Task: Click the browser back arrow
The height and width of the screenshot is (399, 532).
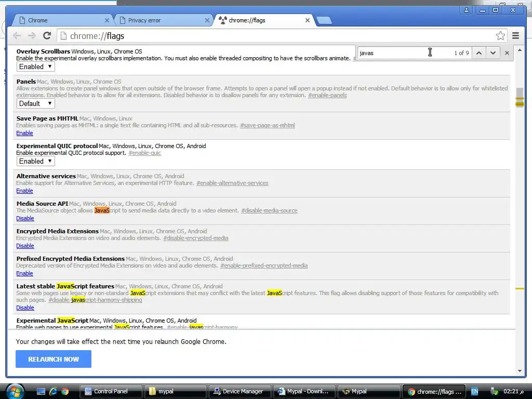Action: pos(17,36)
